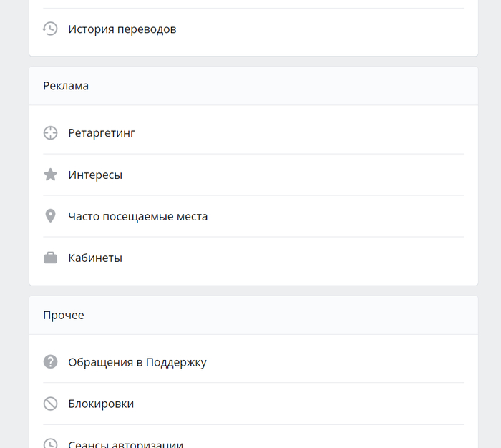Image resolution: width=501 pixels, height=448 pixels.
Task: Click the Интересы star icon
Action: pos(50,175)
